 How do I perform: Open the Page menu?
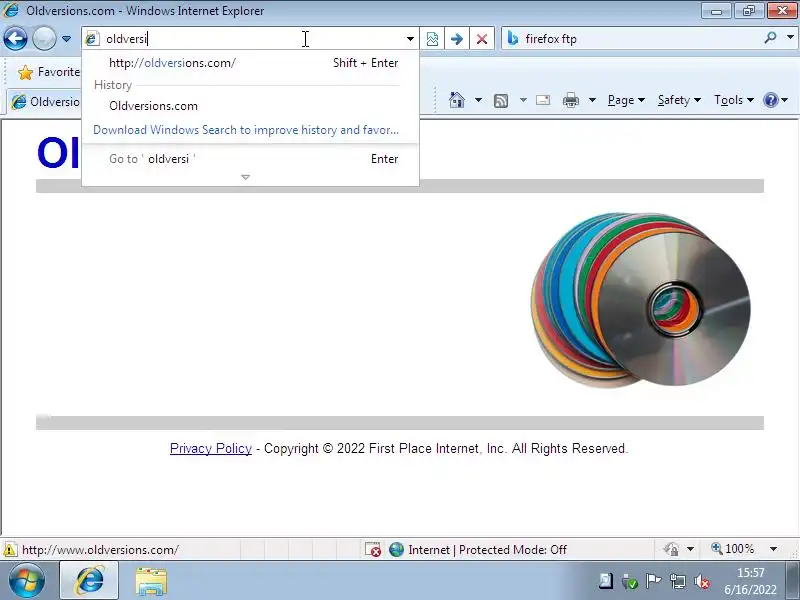coord(626,100)
